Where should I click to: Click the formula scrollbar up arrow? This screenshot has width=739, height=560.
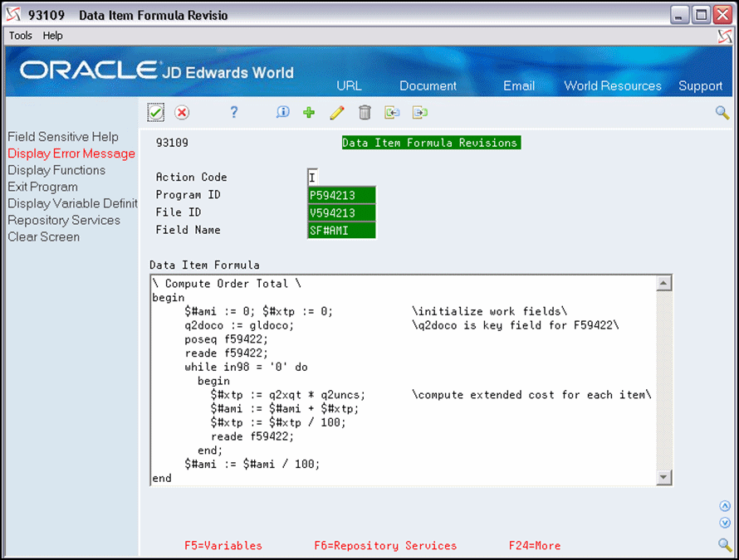(663, 284)
